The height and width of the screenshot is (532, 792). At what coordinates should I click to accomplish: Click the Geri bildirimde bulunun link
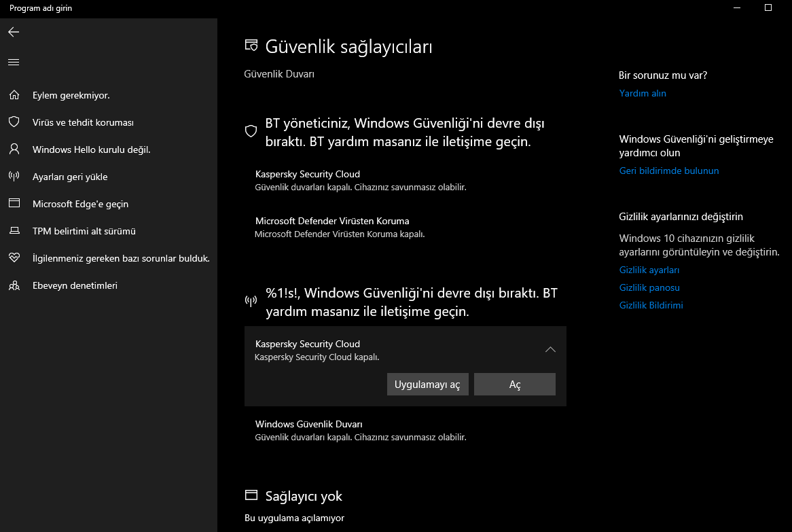(x=668, y=171)
